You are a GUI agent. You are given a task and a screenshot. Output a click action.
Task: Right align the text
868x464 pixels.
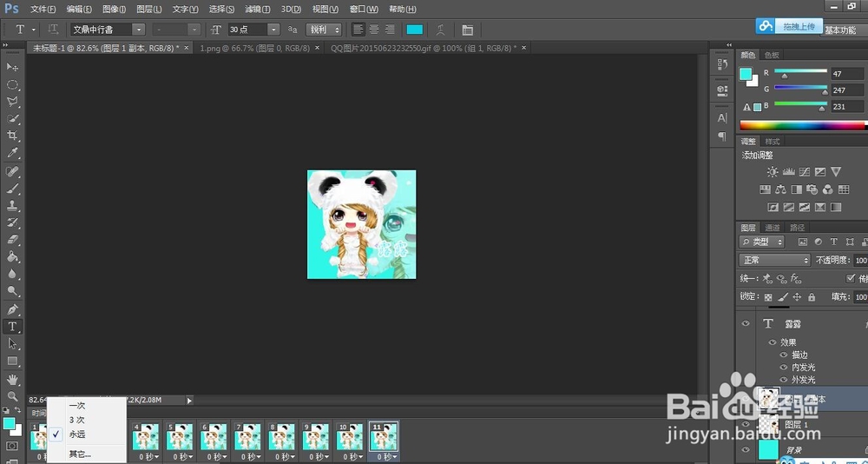click(x=390, y=30)
